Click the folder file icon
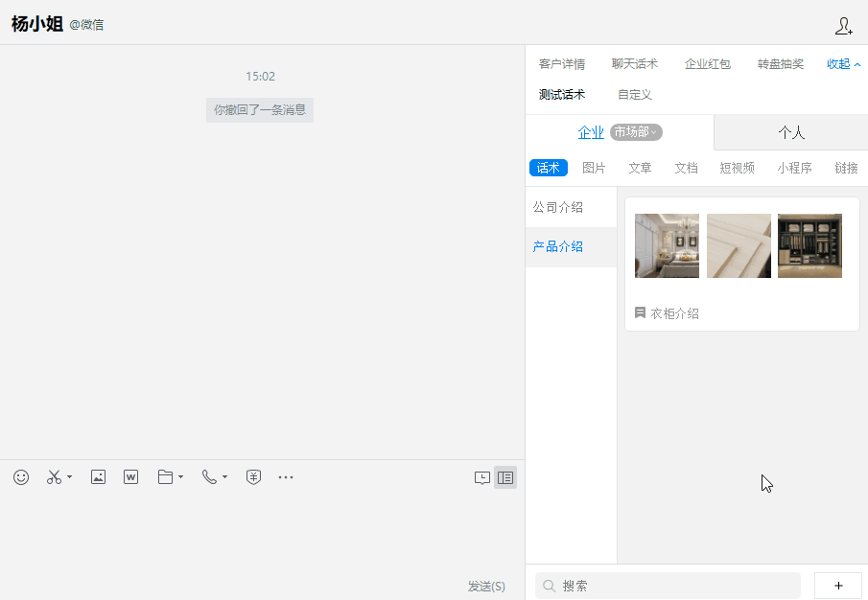The height and width of the screenshot is (600, 868). pyautogui.click(x=165, y=476)
